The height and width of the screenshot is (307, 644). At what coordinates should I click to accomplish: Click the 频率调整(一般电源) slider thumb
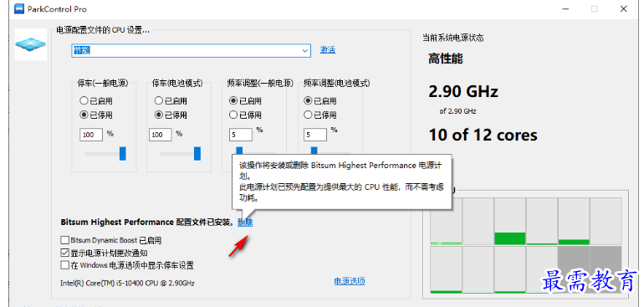click(x=239, y=151)
